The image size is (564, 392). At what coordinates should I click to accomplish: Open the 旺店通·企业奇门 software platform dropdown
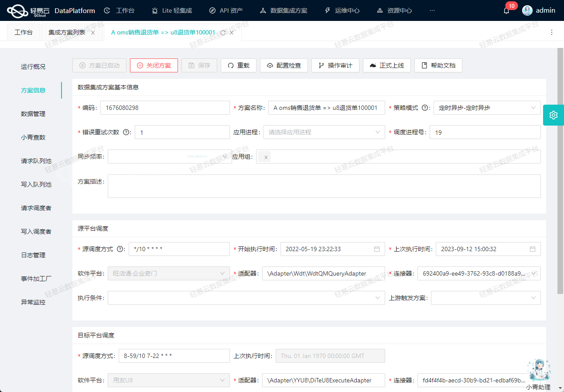(x=168, y=273)
